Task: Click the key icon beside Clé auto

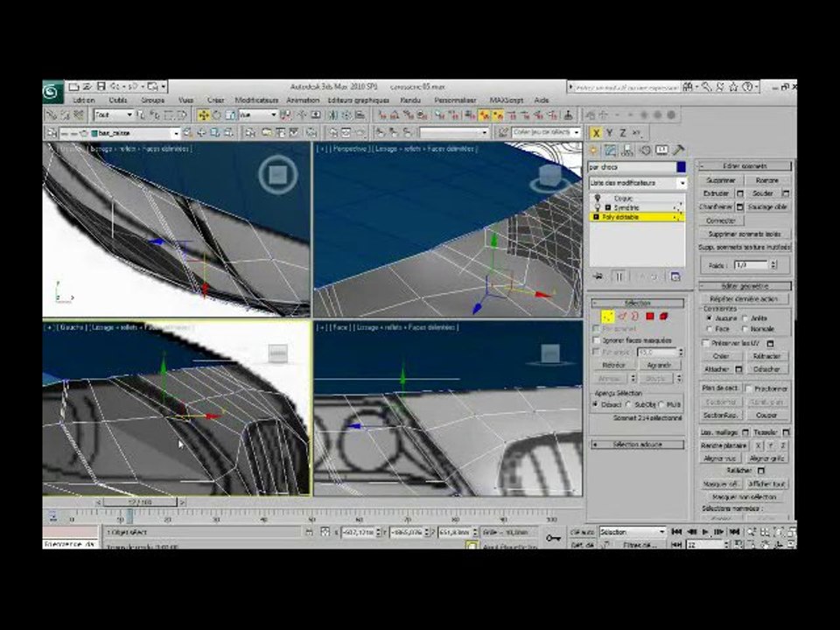Action: 553,538
